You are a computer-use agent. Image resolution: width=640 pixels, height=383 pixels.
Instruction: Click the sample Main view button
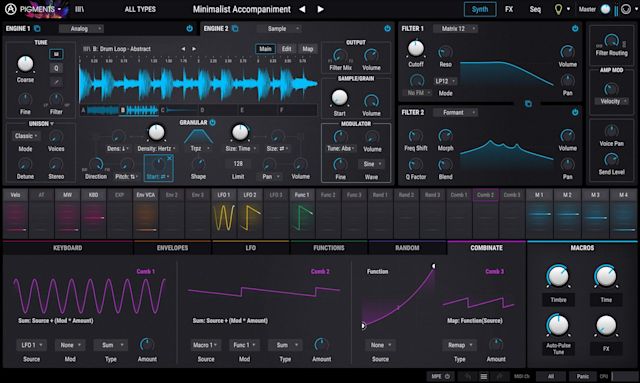pyautogui.click(x=265, y=49)
